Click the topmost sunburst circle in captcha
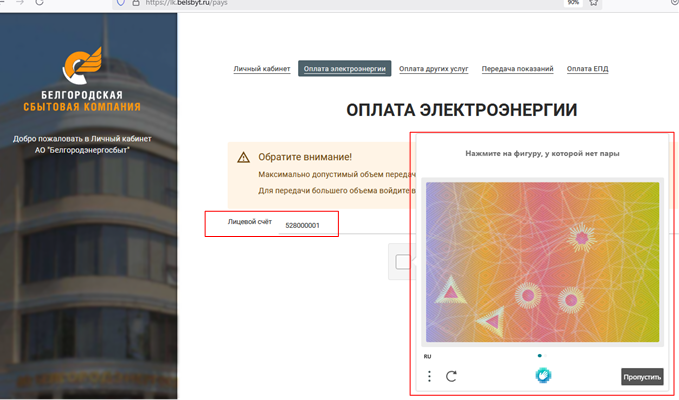The height and width of the screenshot is (400, 679). point(581,237)
